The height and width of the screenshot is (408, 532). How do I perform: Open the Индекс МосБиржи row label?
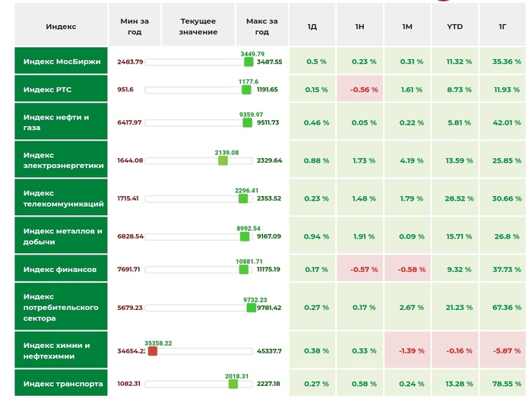[62, 62]
